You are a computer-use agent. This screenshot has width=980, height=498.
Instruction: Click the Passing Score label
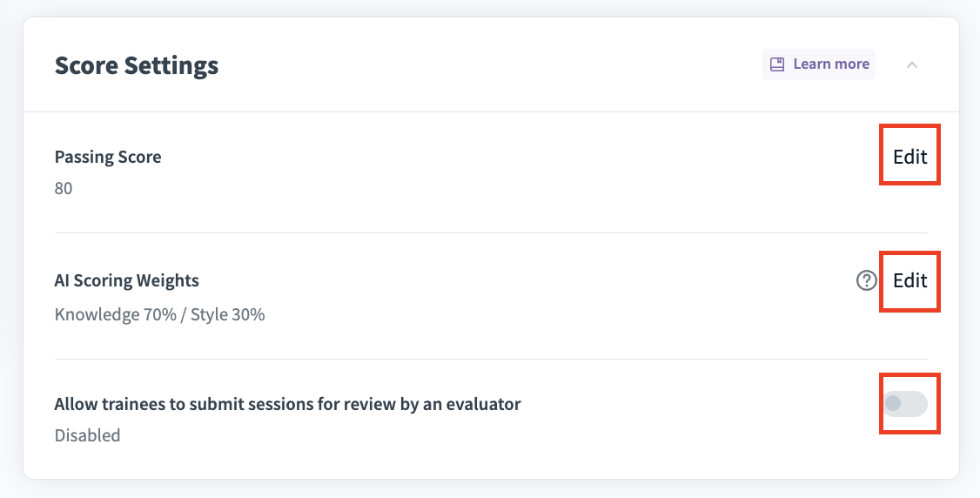tap(108, 157)
